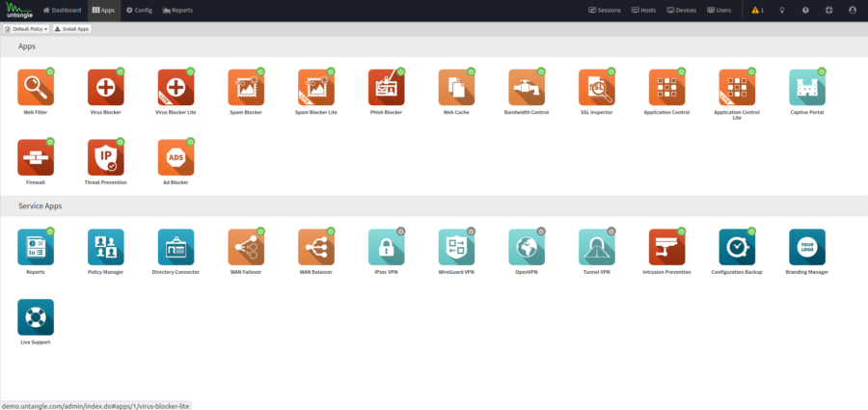Toggle power indicator on WireGuard VPN
This screenshot has width=868, height=410.
click(471, 231)
